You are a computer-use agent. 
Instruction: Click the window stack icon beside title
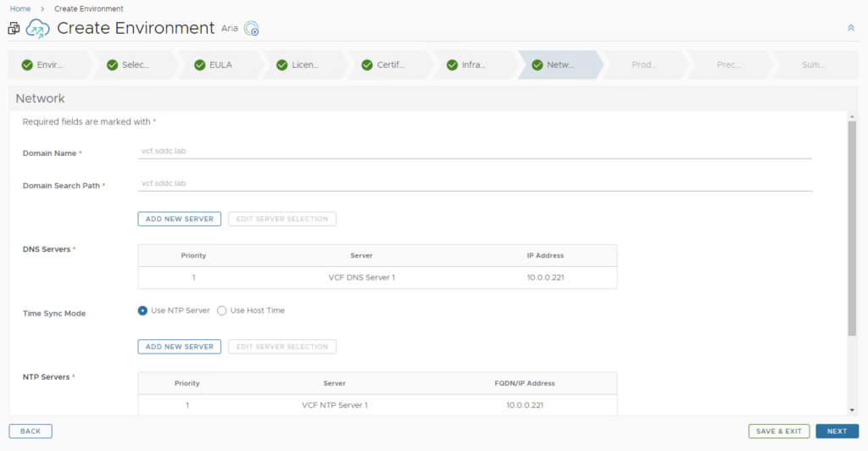(x=14, y=28)
